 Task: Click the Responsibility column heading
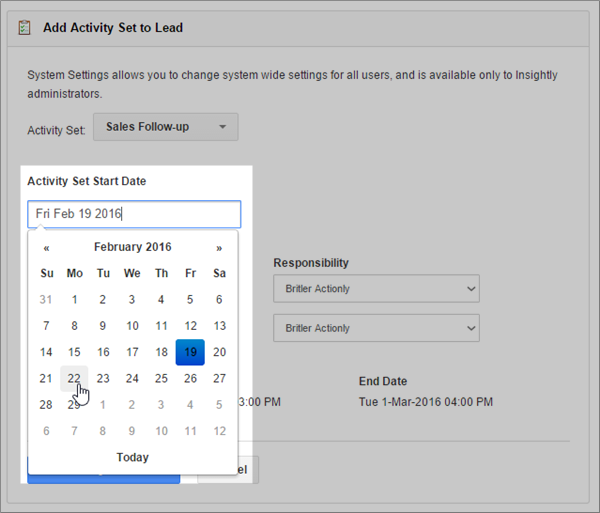[311, 263]
